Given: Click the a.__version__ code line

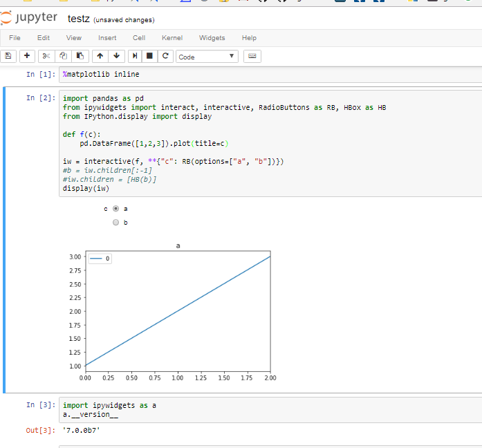Looking at the screenshot, I should coord(91,415).
